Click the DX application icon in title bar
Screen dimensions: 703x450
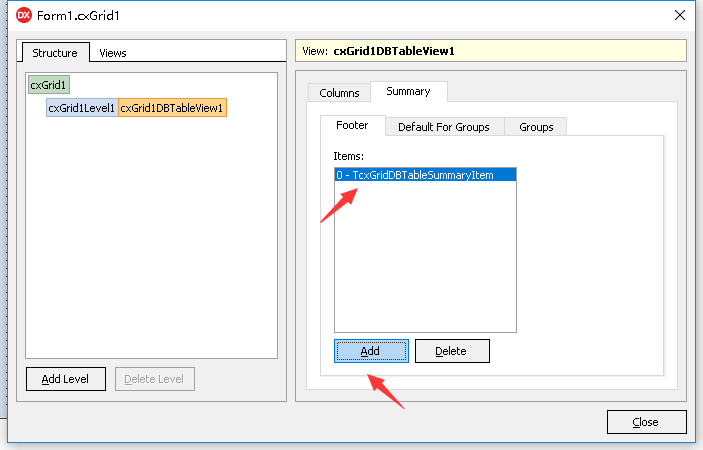coord(24,15)
